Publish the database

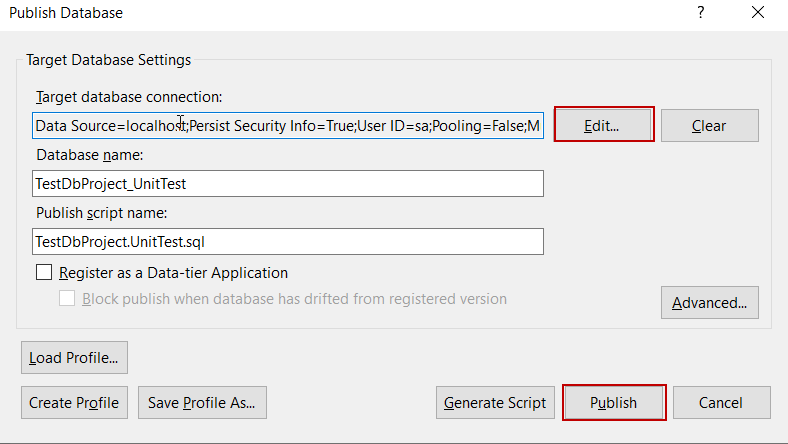614,403
